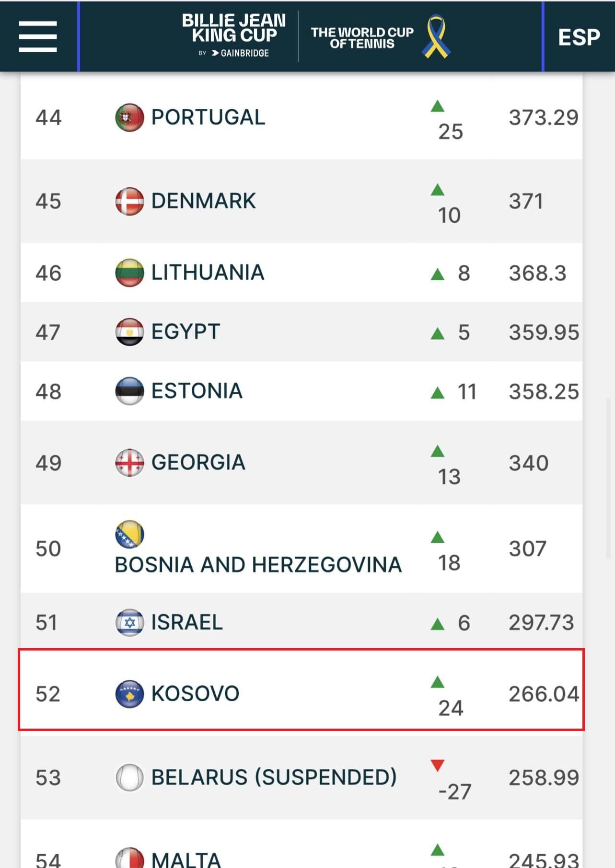Click the Denmark flag icon
This screenshot has height=868, width=615.
coord(129,201)
